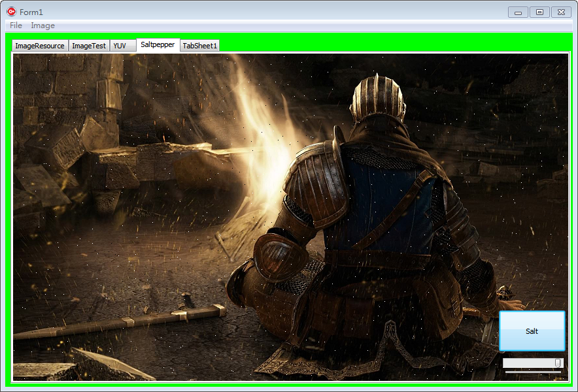The image size is (578, 392).
Task: Close the Form1 window
Action: pyautogui.click(x=561, y=12)
